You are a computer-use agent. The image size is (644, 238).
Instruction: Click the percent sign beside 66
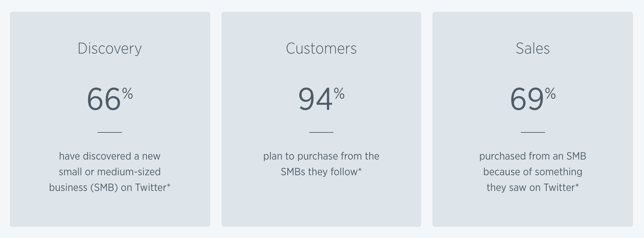(x=128, y=94)
